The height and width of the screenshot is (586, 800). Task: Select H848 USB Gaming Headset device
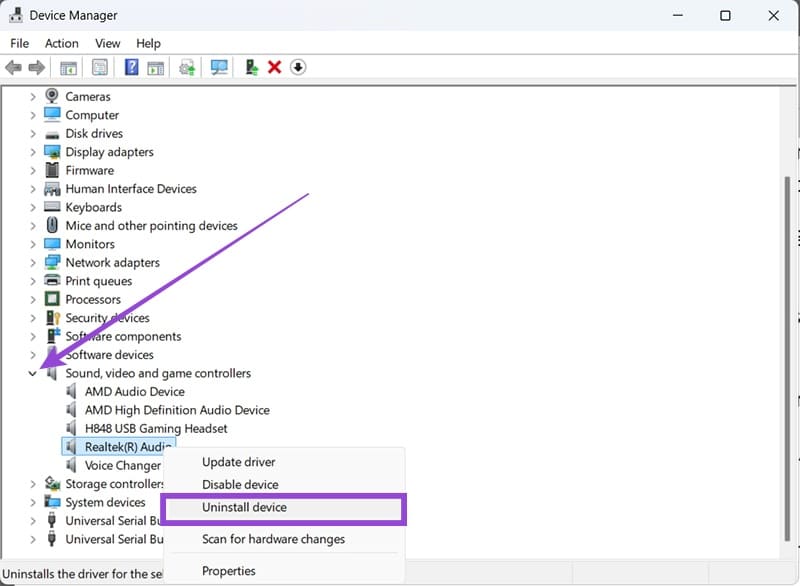tap(155, 428)
